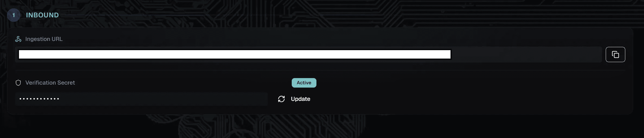Click the masked dots in the secret field
The image size is (644, 138).
(x=39, y=99)
